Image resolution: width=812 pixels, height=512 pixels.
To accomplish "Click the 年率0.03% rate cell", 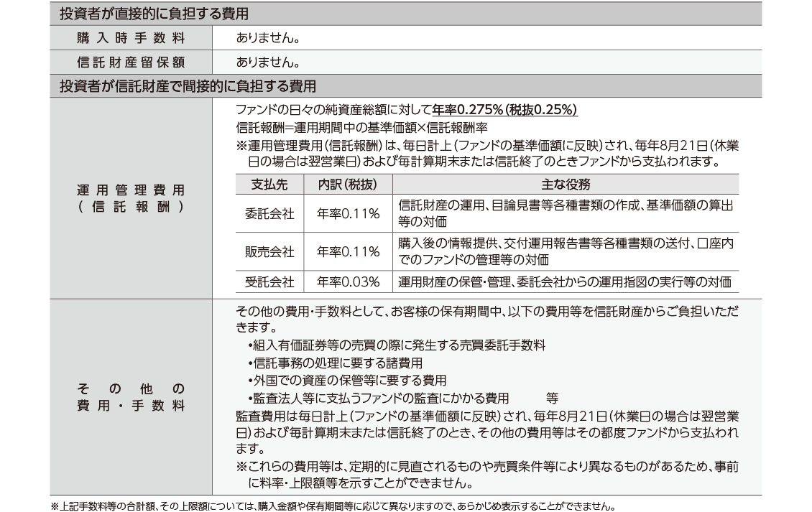I will pyautogui.click(x=348, y=281).
